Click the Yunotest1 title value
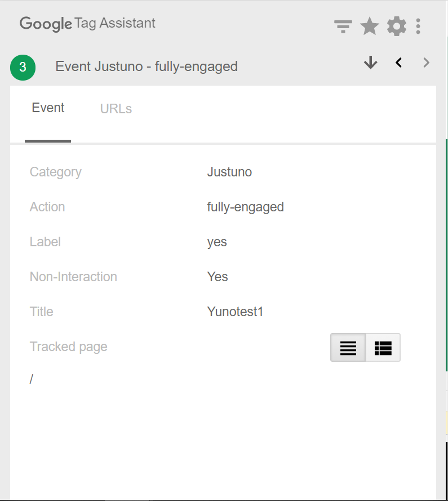Image resolution: width=448 pixels, height=501 pixels. pos(235,312)
